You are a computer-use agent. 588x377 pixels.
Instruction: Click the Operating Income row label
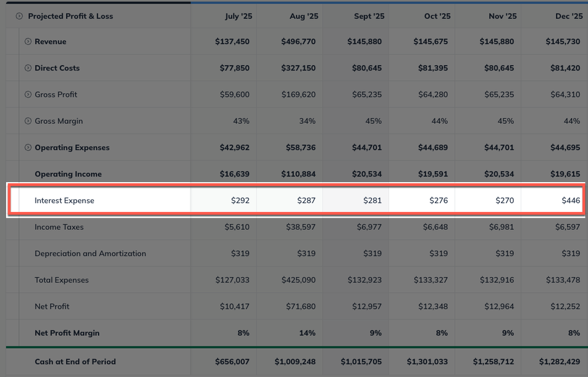[x=68, y=174]
